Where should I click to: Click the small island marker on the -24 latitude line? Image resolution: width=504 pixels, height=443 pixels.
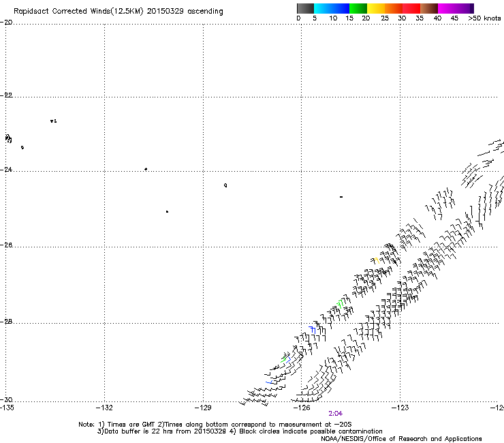[146, 169]
